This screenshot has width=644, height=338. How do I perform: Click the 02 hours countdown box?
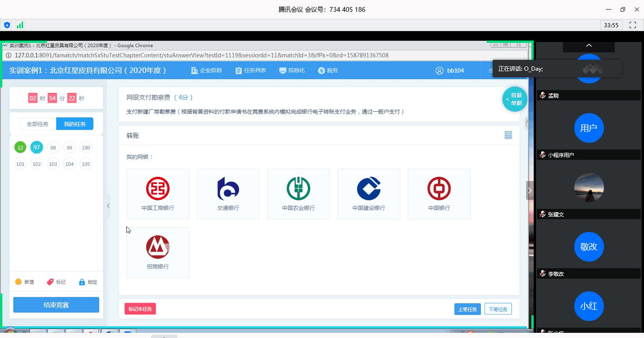(x=33, y=98)
